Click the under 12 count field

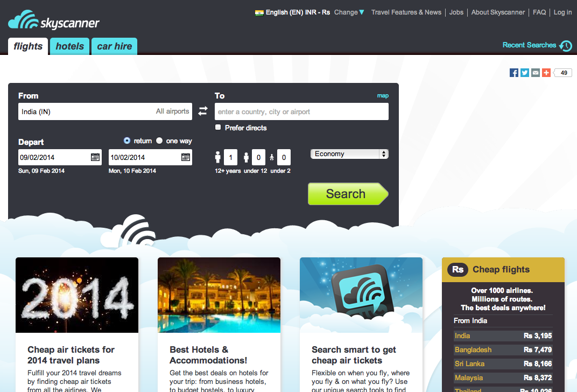coord(259,158)
